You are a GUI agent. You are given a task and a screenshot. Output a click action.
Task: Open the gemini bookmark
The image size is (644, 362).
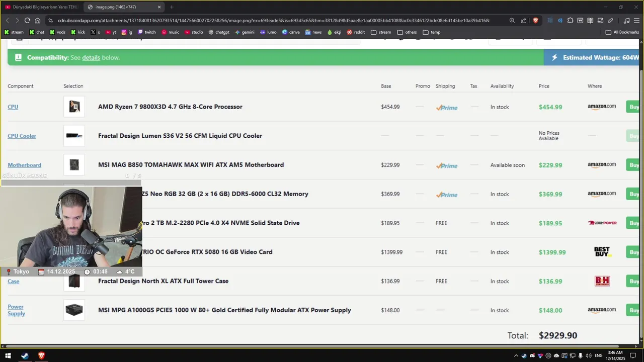pos(245,32)
